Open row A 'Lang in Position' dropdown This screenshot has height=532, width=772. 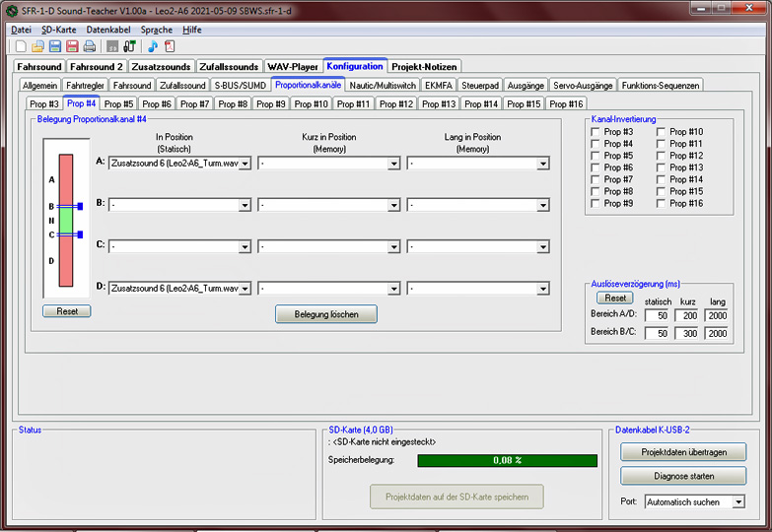pos(542,164)
